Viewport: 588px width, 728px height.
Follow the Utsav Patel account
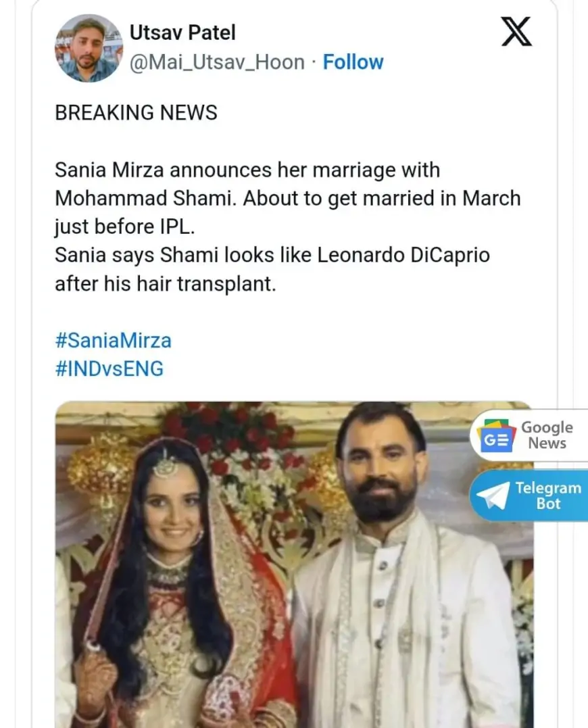click(353, 62)
